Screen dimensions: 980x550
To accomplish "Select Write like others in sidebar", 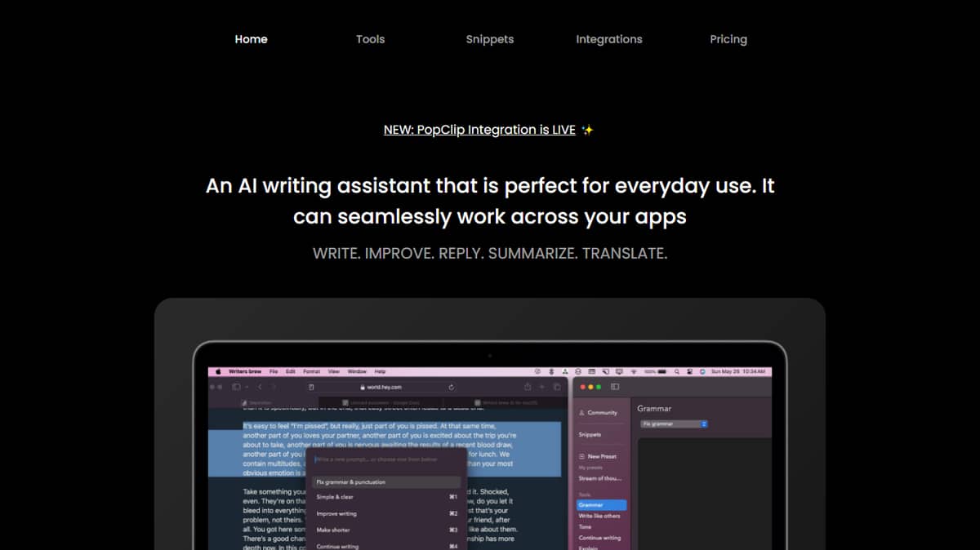I will point(599,516).
